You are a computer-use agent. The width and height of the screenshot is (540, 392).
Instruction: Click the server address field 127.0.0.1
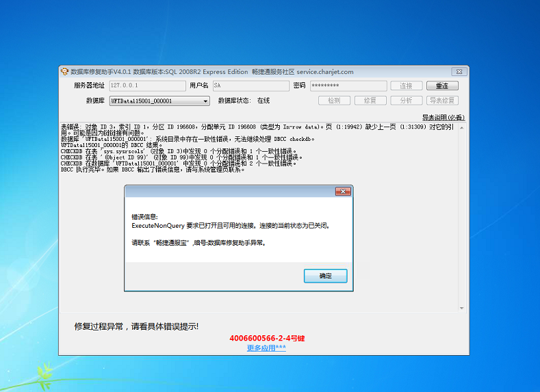[x=148, y=86]
